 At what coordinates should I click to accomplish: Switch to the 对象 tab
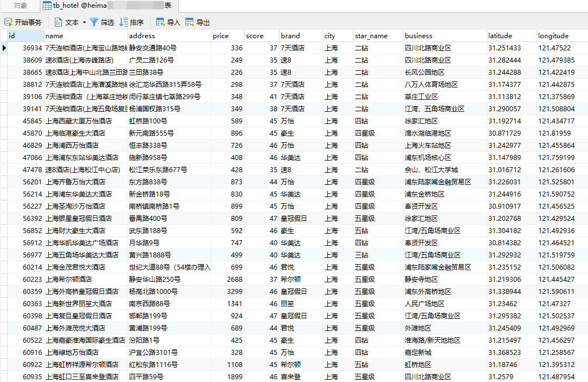20,6
